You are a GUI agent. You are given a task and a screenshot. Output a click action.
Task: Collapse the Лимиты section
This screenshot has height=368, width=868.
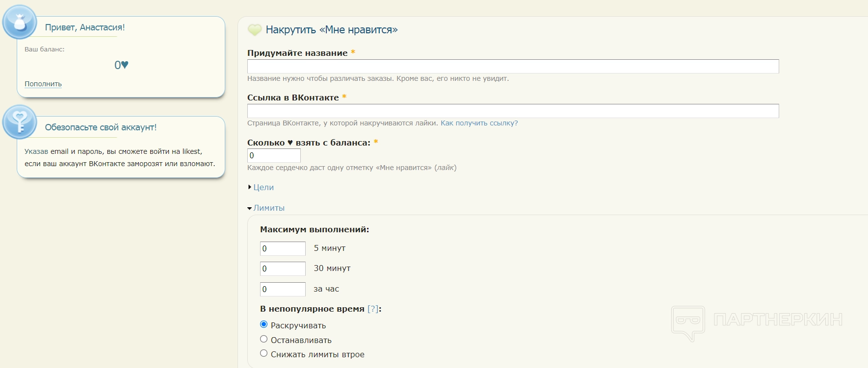tap(268, 208)
